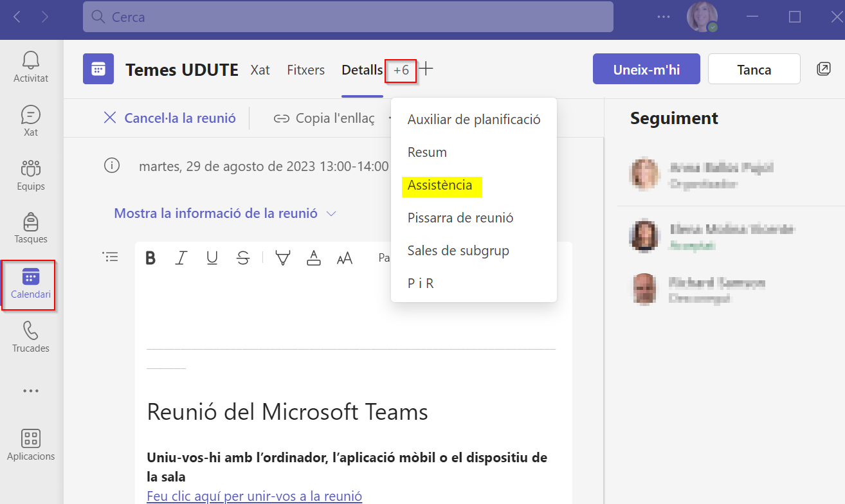Open the font size tool
Viewport: 845px width, 504px height.
tap(345, 258)
